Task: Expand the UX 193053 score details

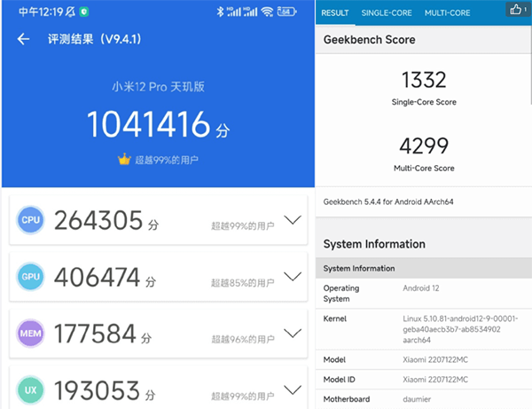Action: pos(293,390)
